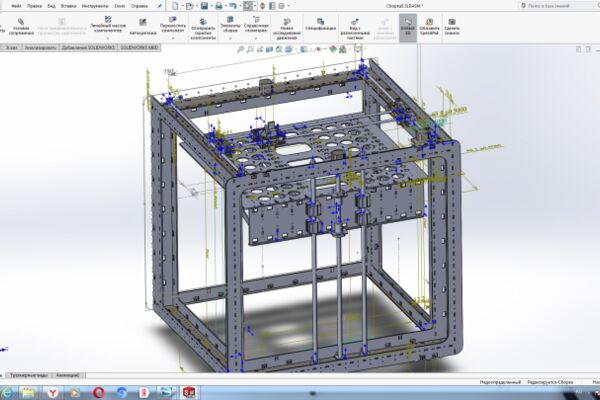600x400 pixels.
Task: Click Обновить SpeedPak tool
Action: pos(429,27)
